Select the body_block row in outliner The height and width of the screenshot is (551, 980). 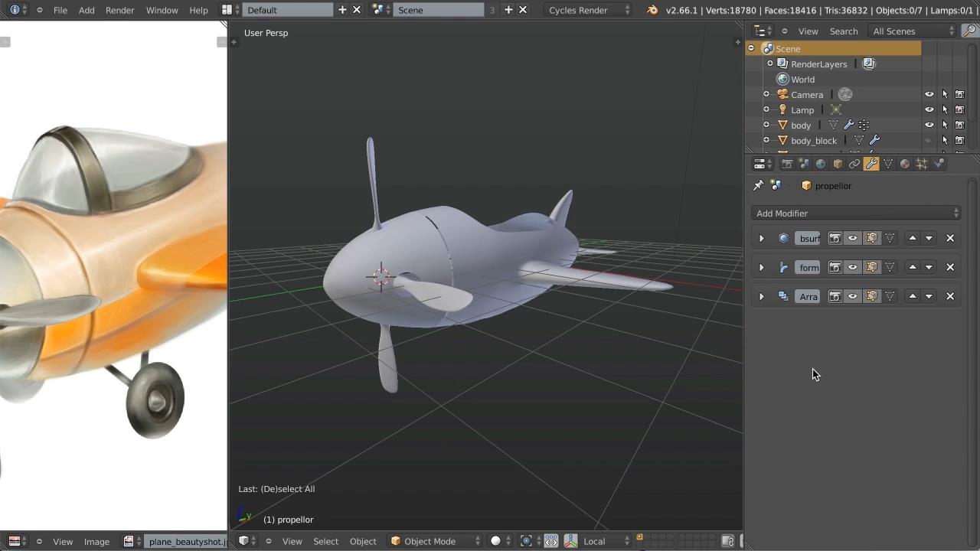click(x=813, y=140)
